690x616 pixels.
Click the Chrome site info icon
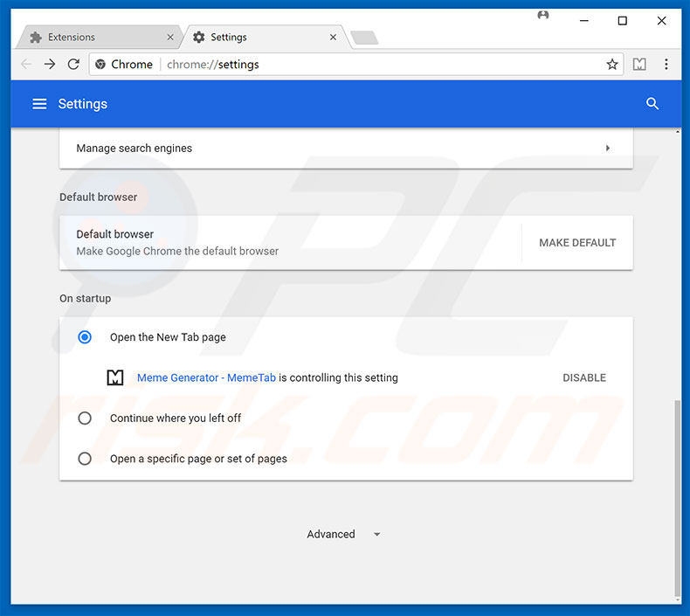[100, 65]
